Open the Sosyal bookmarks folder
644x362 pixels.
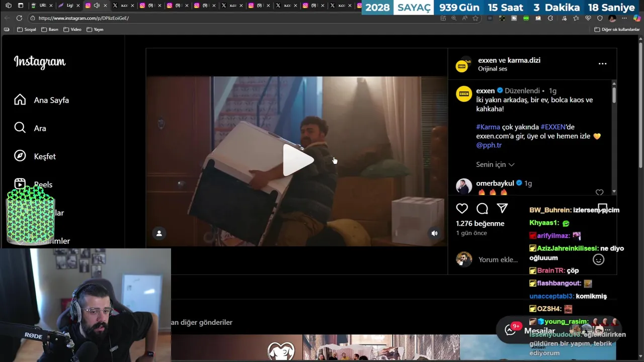[x=27, y=29]
